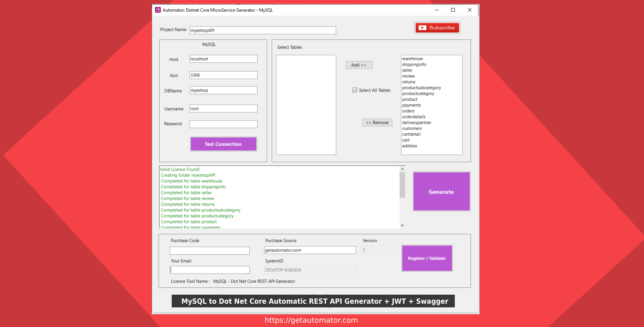Select payments in the tables list
The width and height of the screenshot is (644, 327).
(412, 105)
